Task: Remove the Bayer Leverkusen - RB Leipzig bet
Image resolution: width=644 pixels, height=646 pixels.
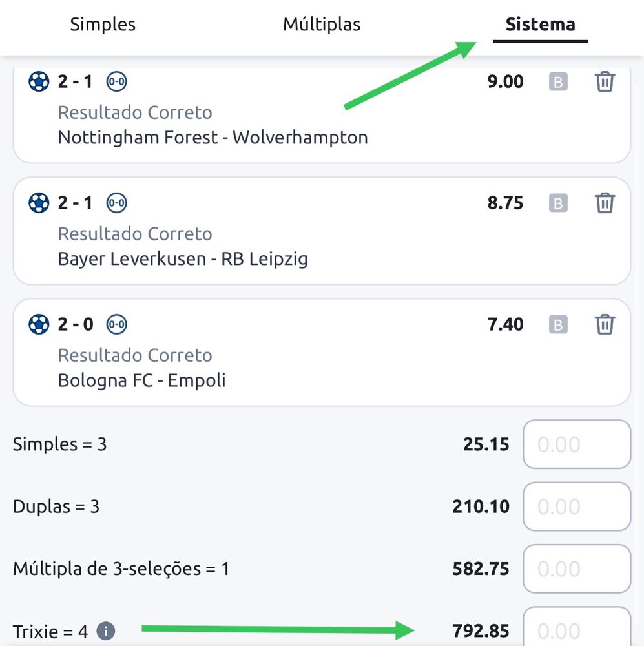Action: point(605,203)
